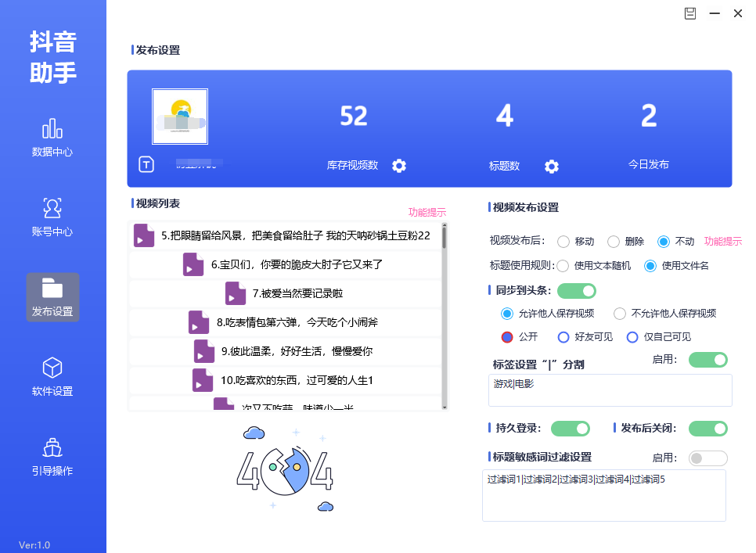Image resolution: width=756 pixels, height=553 pixels.
Task: Select 好友可见 visibility option
Action: coord(563,337)
